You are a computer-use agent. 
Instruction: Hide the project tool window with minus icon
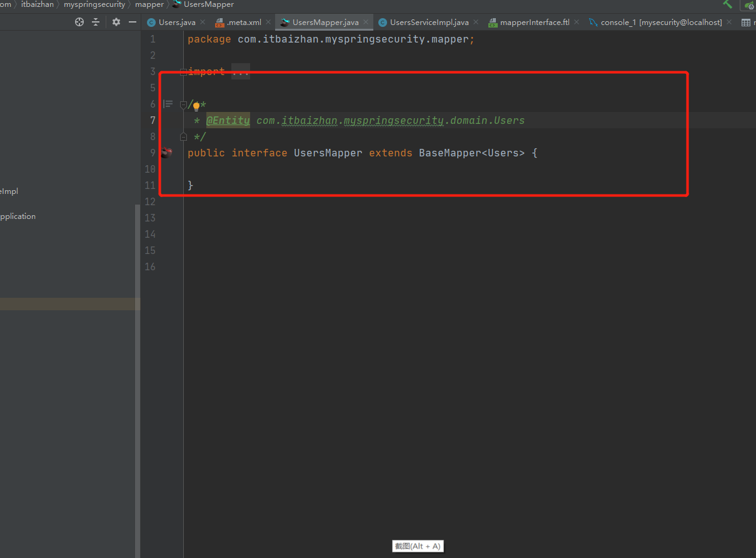[x=133, y=22]
